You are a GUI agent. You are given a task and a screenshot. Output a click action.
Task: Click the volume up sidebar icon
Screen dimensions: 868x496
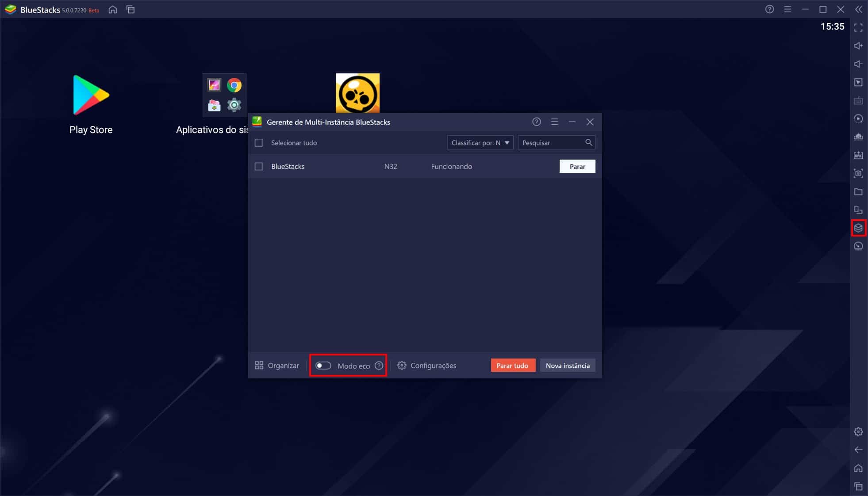(x=858, y=46)
